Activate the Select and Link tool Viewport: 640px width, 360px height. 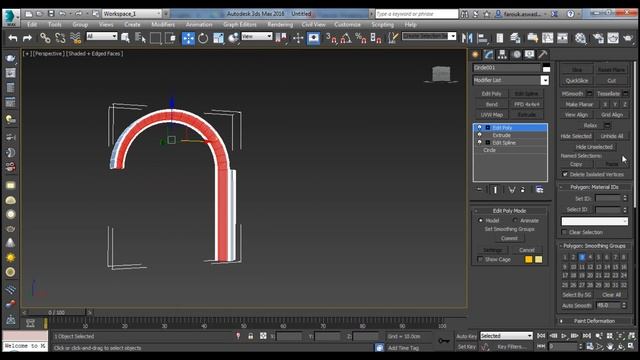[45, 38]
